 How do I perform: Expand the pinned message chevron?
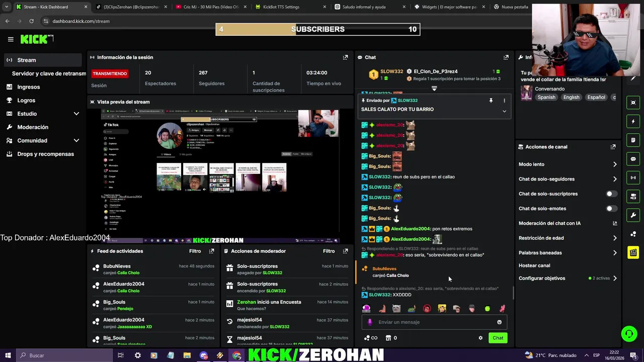(x=504, y=111)
